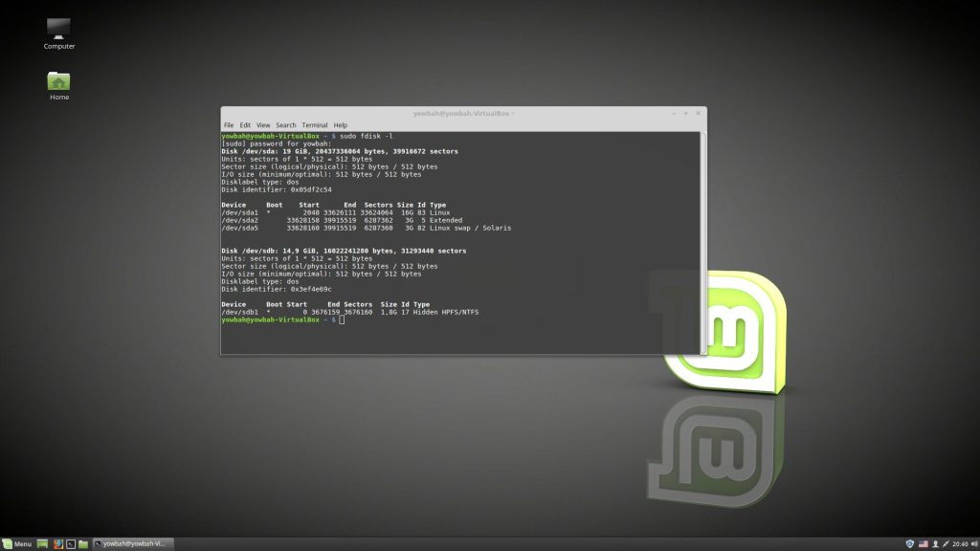Launch Firefox from the panel
Image resolution: width=980 pixels, height=551 pixels.
[57, 543]
